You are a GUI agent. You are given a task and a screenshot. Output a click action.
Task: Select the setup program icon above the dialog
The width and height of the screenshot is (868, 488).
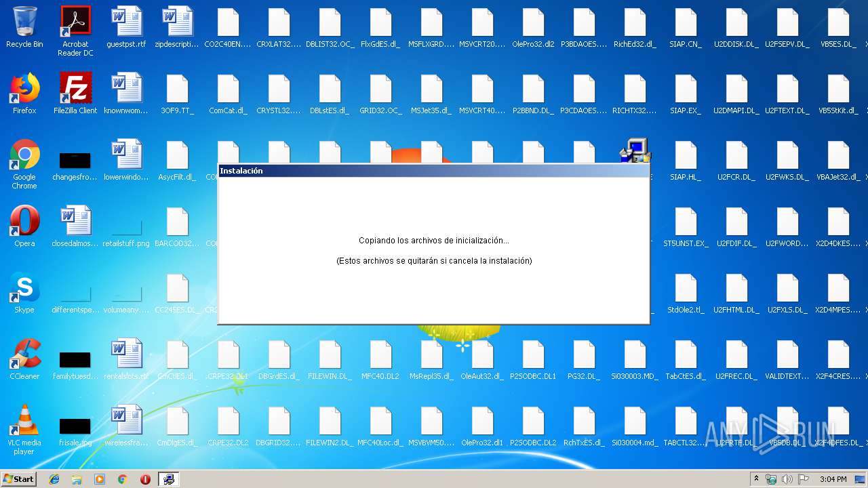tap(635, 150)
